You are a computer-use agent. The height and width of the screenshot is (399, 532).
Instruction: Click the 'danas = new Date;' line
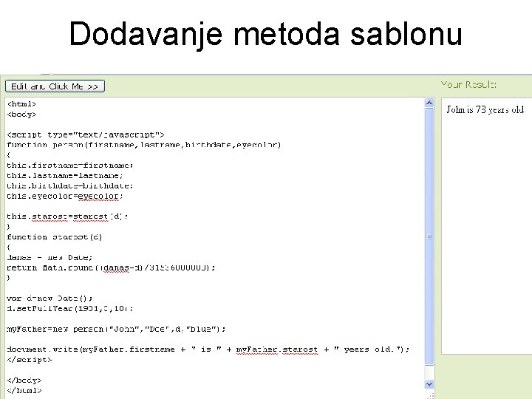tap(50, 257)
